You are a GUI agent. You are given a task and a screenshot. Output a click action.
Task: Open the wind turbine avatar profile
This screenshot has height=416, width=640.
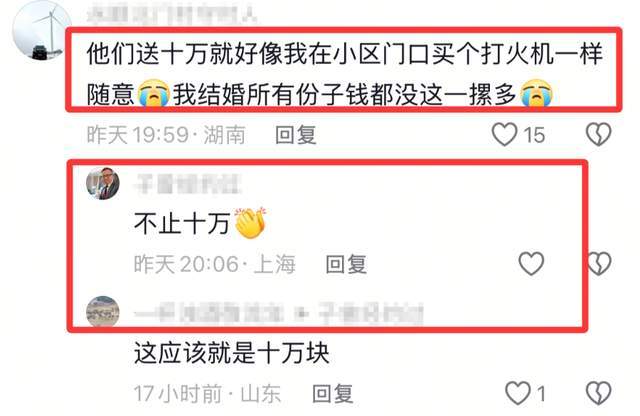click(42, 31)
